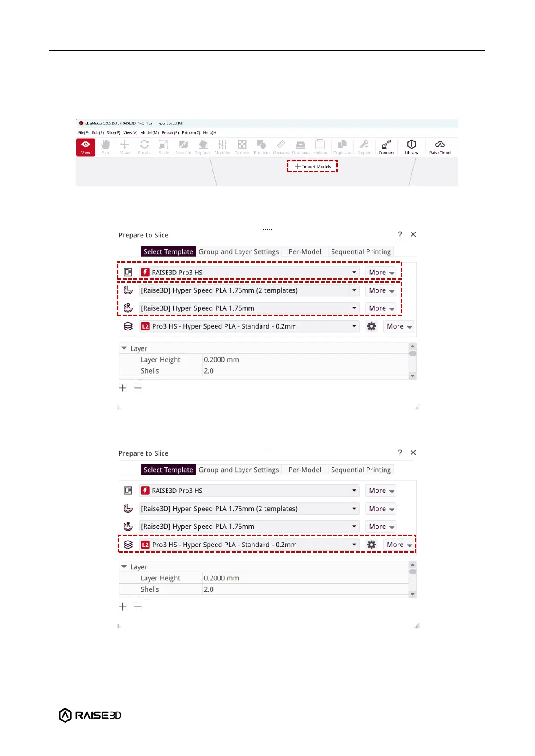This screenshot has height=756, width=535.
Task: Open the Model(M) menu
Action: pyautogui.click(x=150, y=133)
